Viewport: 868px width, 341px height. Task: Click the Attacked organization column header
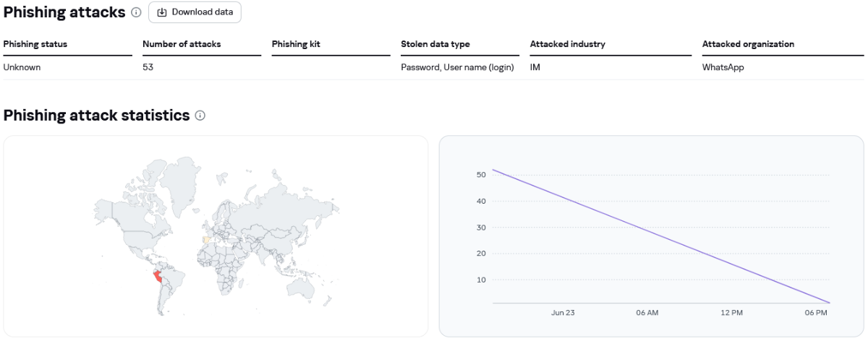tap(748, 44)
